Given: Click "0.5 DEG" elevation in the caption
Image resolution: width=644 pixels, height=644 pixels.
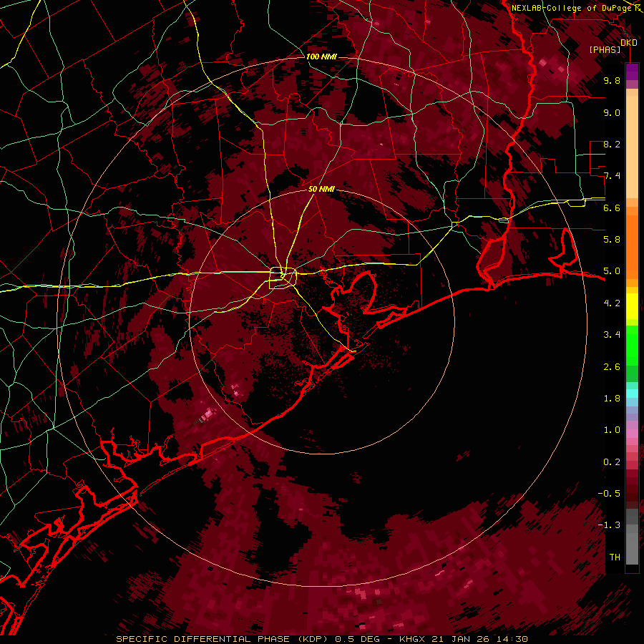Looking at the screenshot, I should (x=357, y=639).
